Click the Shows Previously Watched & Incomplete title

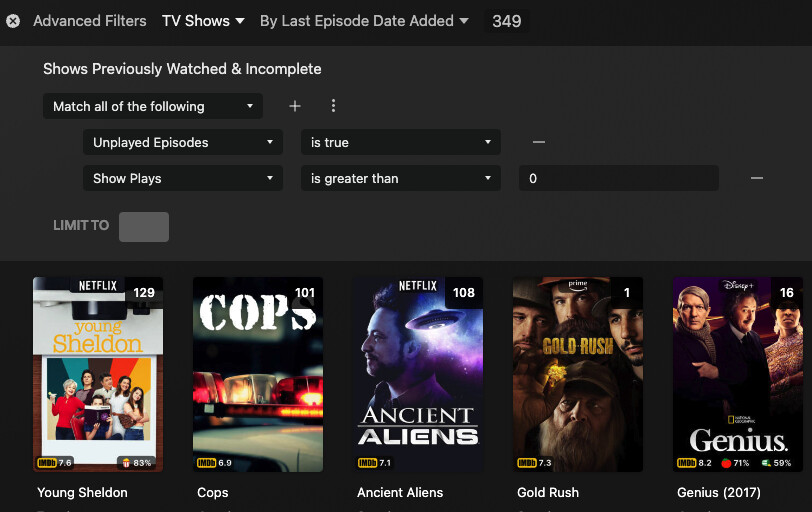coord(182,69)
